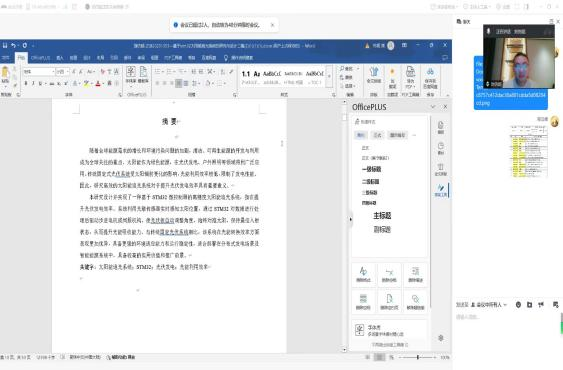Toggle the print layout view in status bar
563x370 pixels.
pos(379,357)
